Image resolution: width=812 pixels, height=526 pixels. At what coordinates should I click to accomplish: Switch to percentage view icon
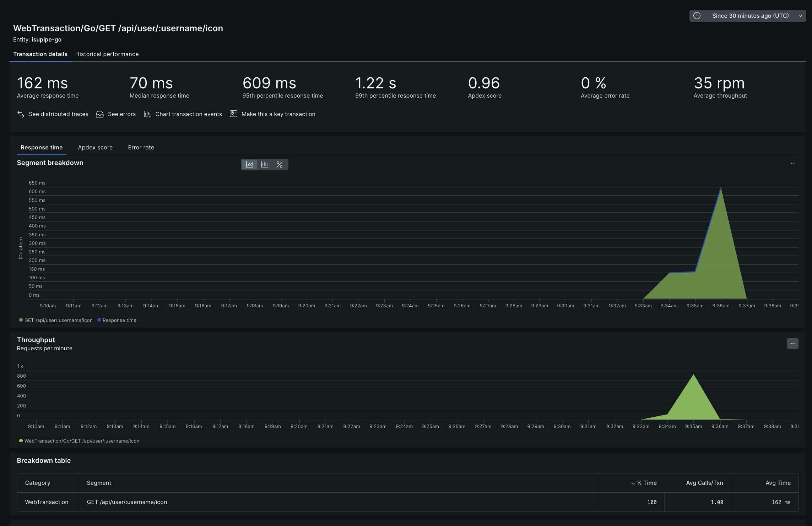click(280, 164)
